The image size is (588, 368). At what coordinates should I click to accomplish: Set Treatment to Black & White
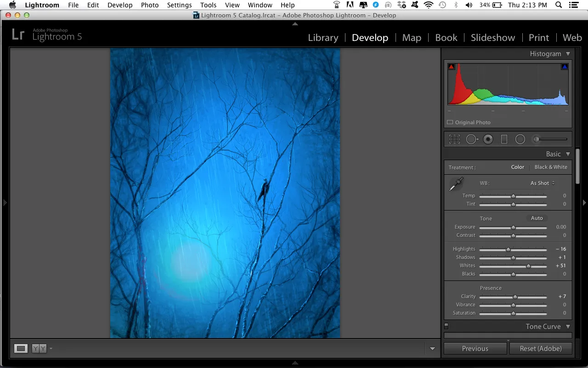click(551, 167)
